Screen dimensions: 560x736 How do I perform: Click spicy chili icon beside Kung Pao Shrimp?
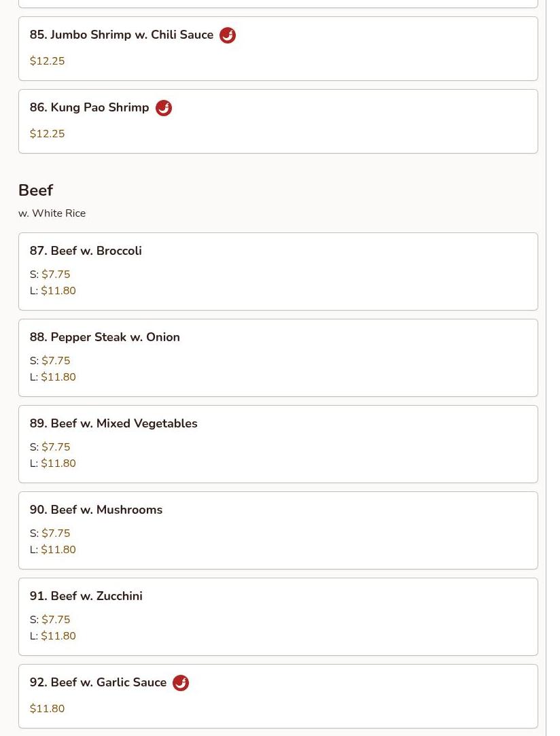[164, 108]
